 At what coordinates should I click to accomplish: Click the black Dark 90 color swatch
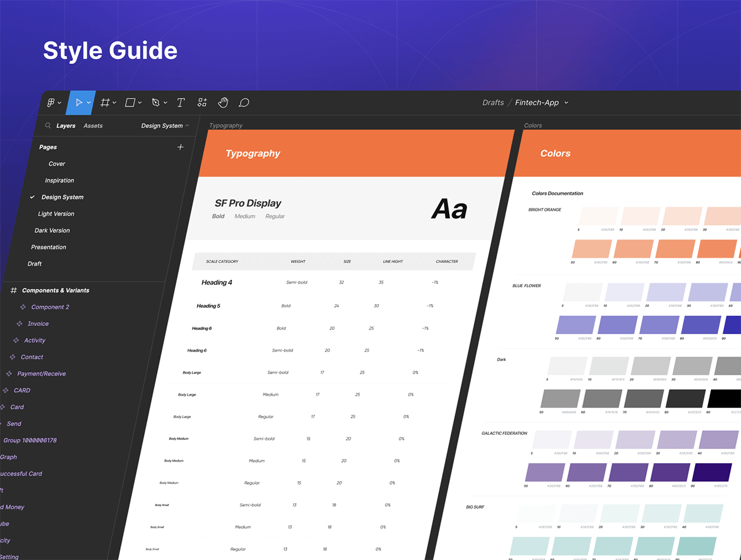click(725, 398)
